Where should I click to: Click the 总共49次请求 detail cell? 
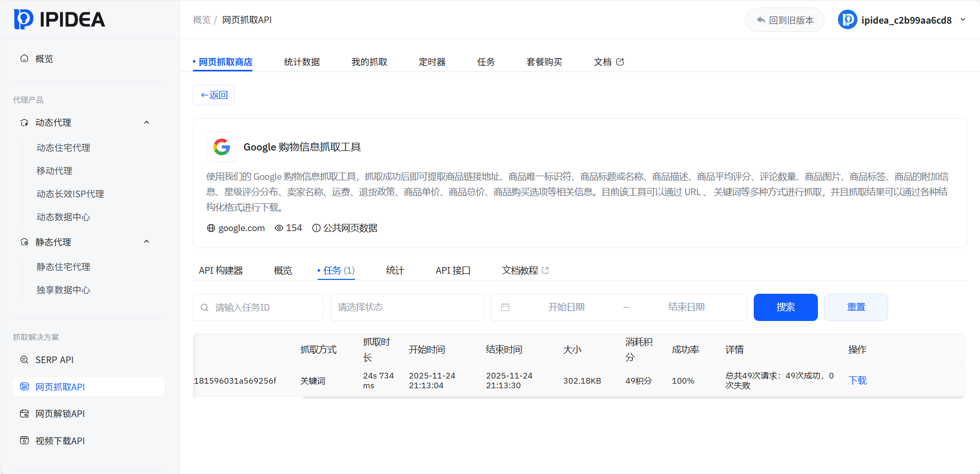(779, 381)
